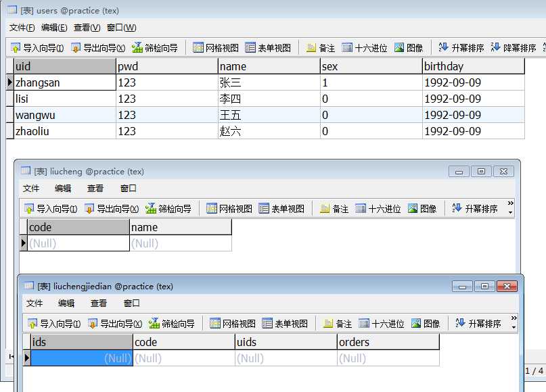Click highlighted ids Null cell in liuchengjiedian
The image size is (546, 392).
pos(82,358)
